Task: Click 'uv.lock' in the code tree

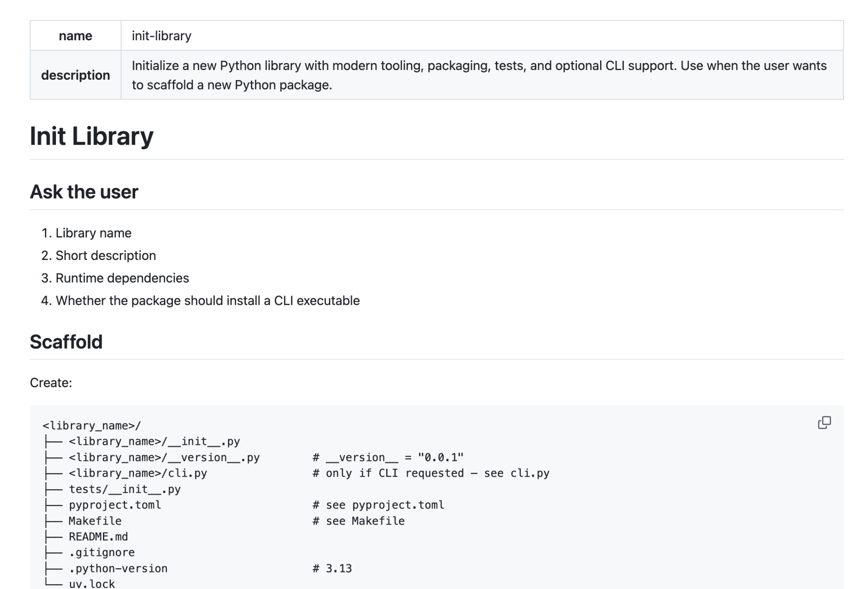Action: (92, 583)
